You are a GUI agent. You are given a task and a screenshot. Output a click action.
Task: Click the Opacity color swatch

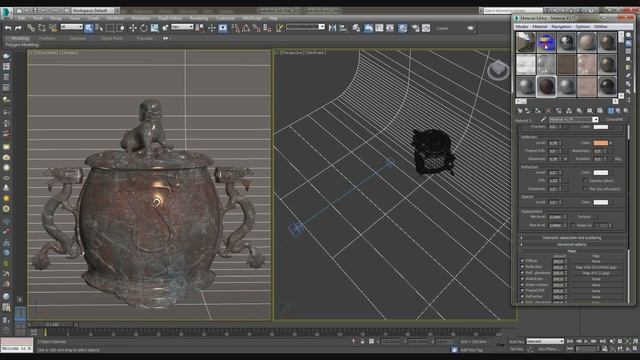tap(600, 202)
